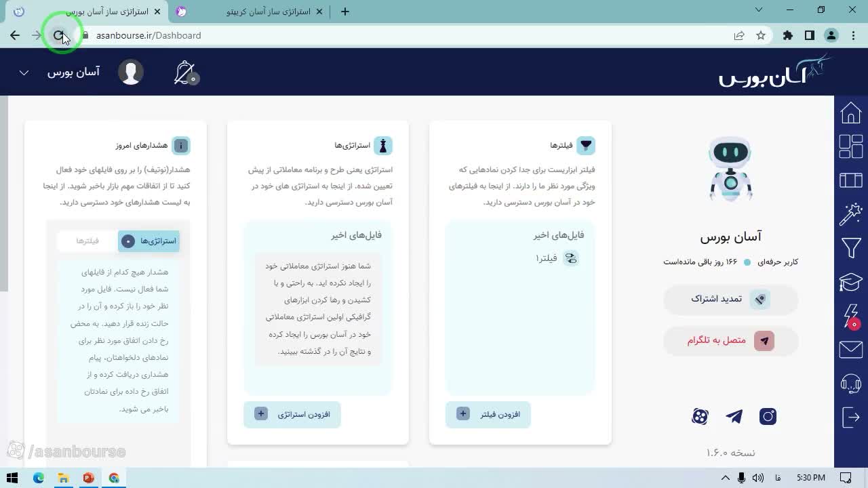Screen dimensions: 868x488
Task: Open the headset support icon
Action: coord(850,384)
